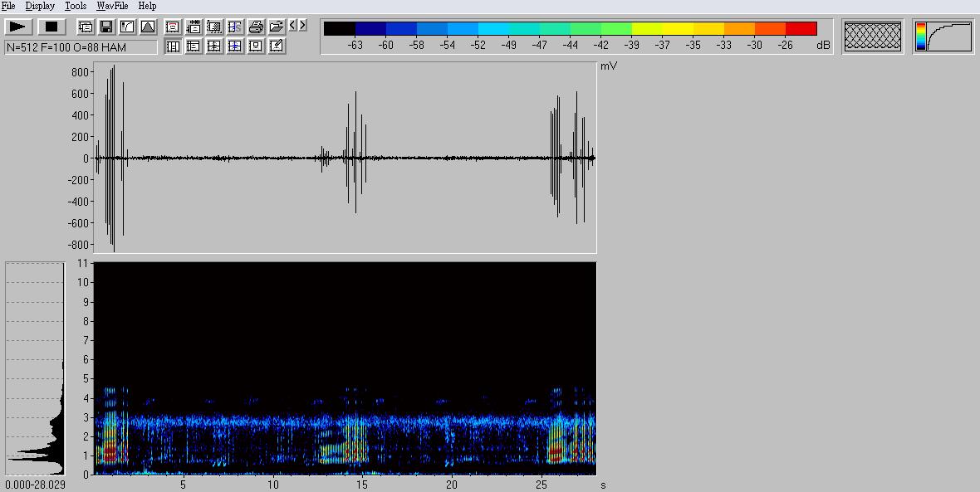980x492 pixels.
Task: Toggle the pressed first cursor mode button
Action: (x=173, y=46)
